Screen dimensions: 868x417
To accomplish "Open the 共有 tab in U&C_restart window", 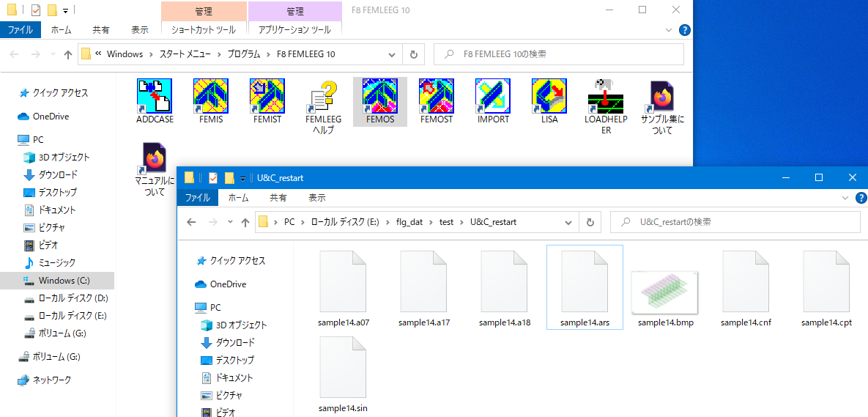I will click(278, 198).
